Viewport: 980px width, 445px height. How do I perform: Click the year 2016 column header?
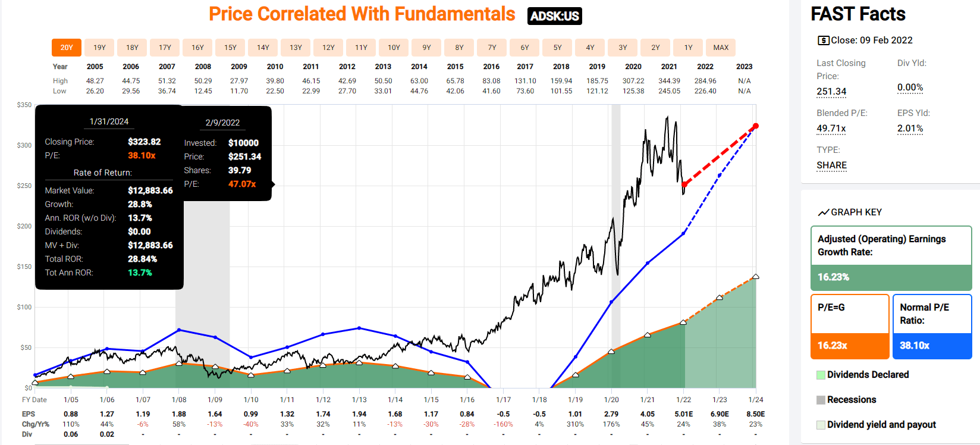pyautogui.click(x=491, y=67)
